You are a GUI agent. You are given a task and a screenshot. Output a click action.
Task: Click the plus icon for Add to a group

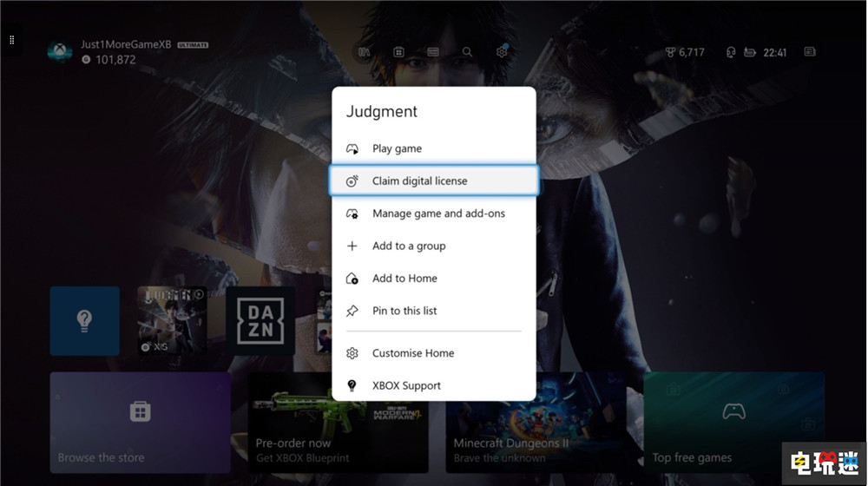[x=352, y=246]
